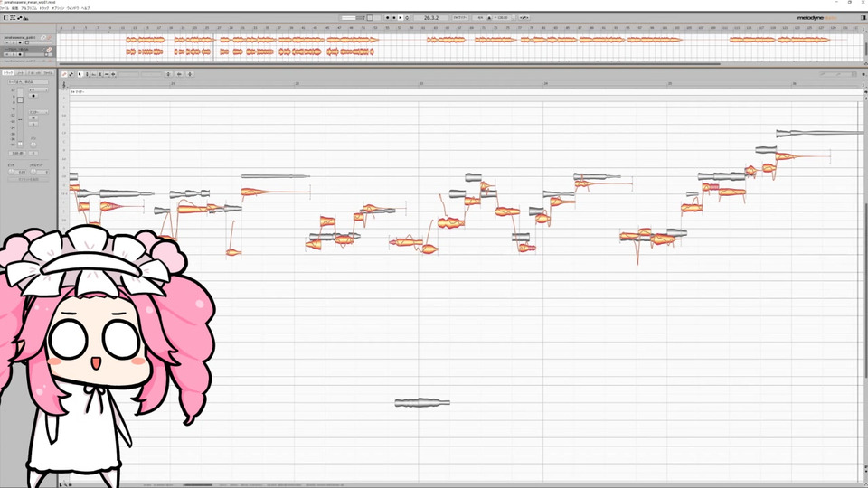Click the correct pitch macro button

click(168, 74)
